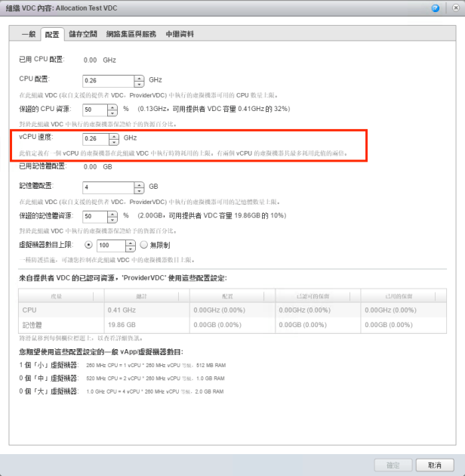
Task: Decrease 記憶體配置 with the down arrow
Action: (138, 190)
